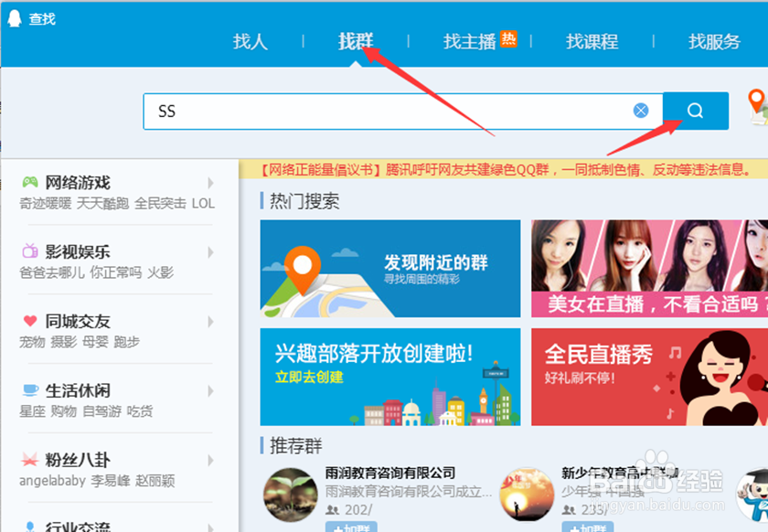Image resolution: width=768 pixels, height=532 pixels.
Task: Switch to the 找课程 tab
Action: click(x=592, y=42)
